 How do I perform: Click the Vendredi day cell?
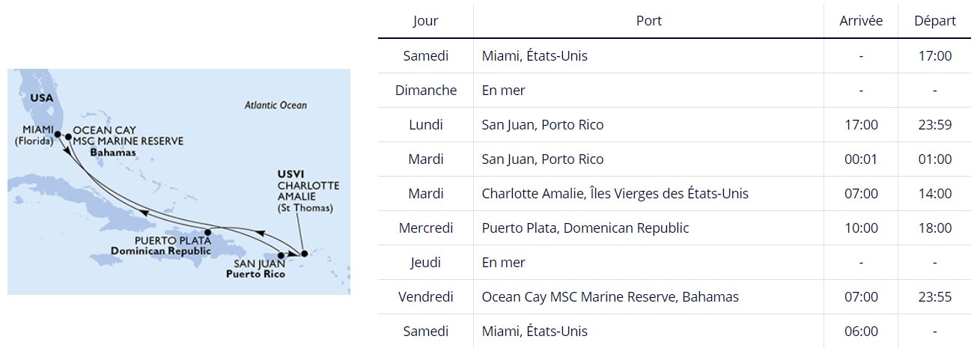[x=426, y=297]
